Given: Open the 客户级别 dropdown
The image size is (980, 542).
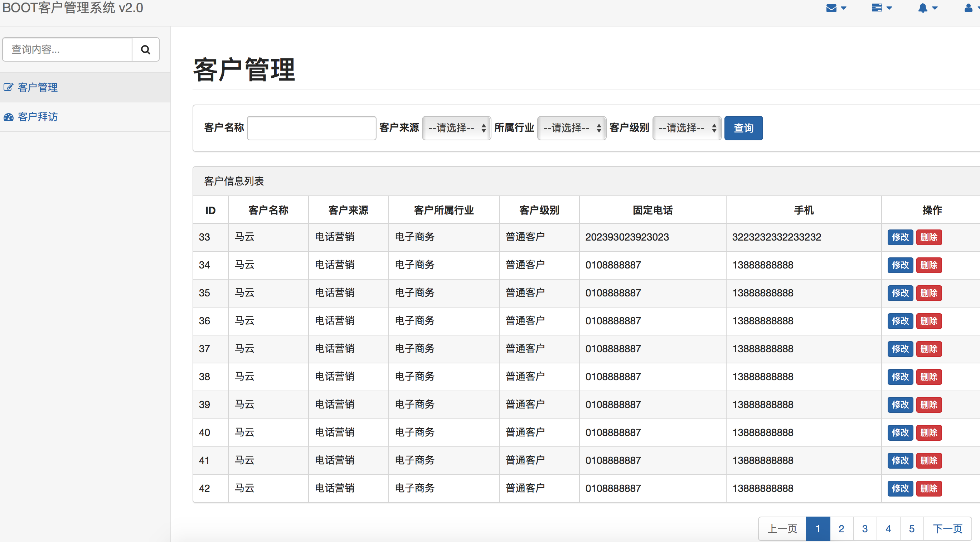Looking at the screenshot, I should 687,128.
